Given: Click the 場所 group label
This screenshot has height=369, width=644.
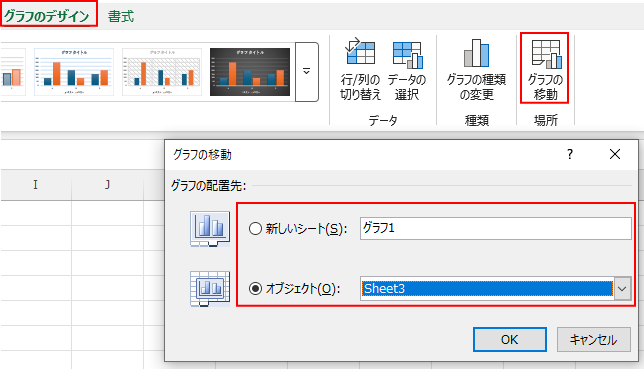Looking at the screenshot, I should tap(545, 120).
